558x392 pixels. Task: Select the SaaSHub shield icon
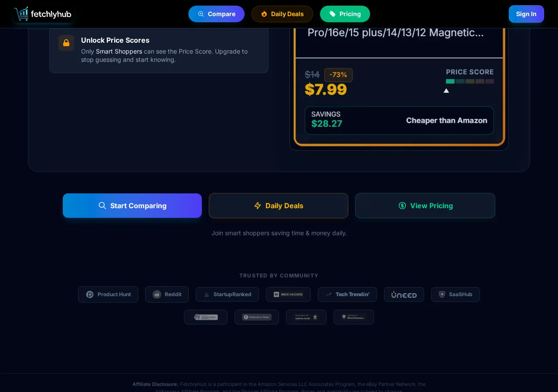442,294
